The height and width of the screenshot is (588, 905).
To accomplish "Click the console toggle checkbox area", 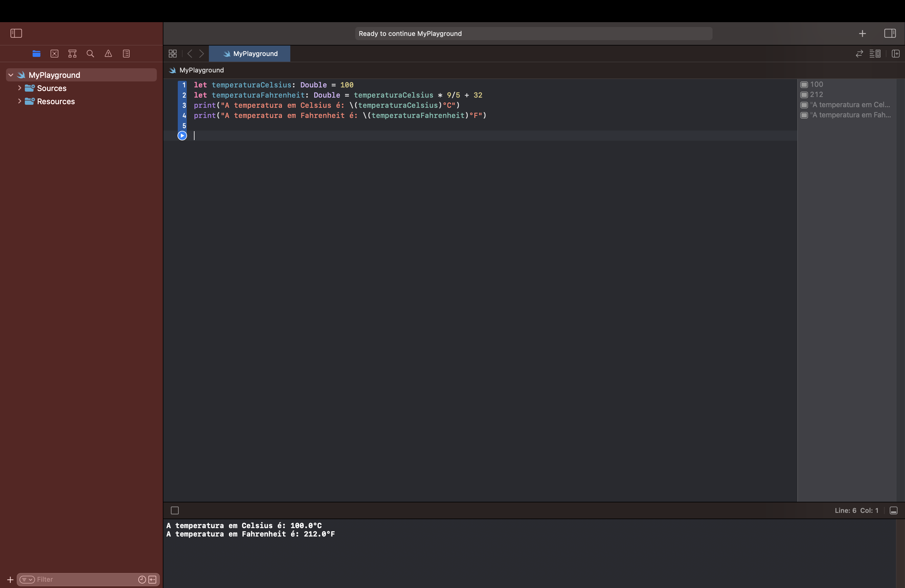I will click(x=175, y=510).
